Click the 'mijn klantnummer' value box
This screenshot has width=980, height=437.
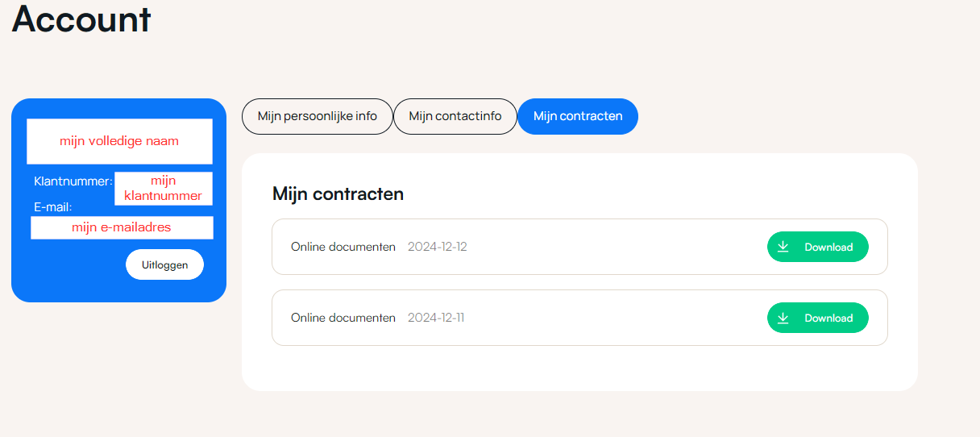click(163, 189)
